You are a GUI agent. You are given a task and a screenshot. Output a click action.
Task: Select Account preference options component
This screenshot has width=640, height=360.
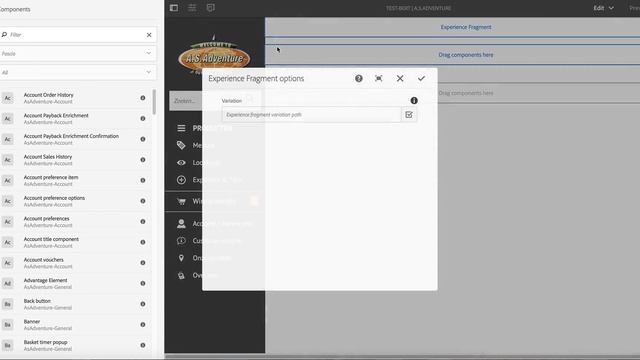point(76,201)
